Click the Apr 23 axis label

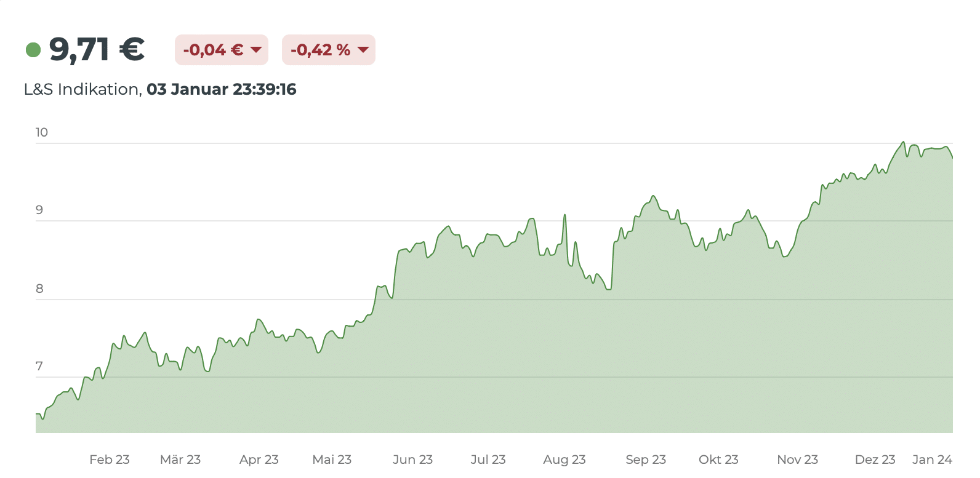[259, 460]
